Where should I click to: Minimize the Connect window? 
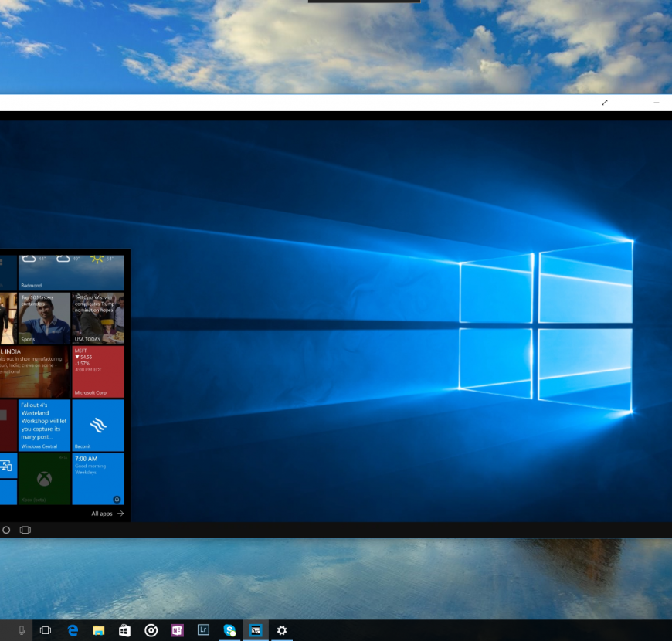click(x=656, y=103)
